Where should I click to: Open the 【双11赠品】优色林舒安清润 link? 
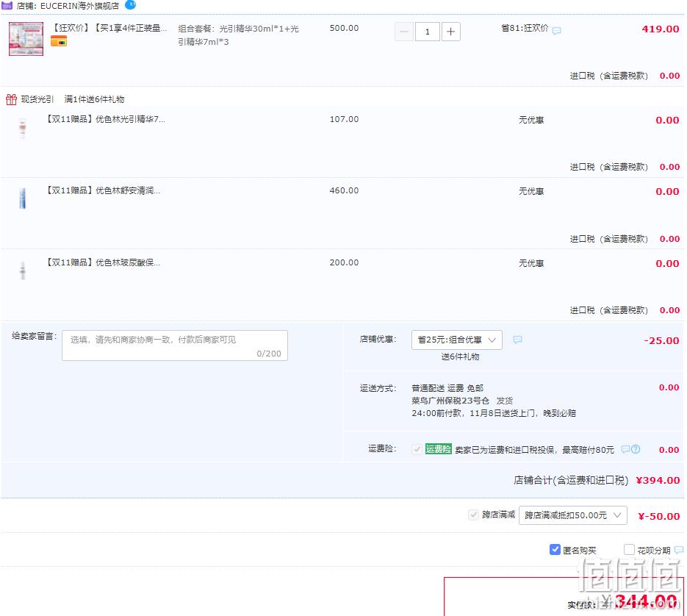[x=103, y=190]
